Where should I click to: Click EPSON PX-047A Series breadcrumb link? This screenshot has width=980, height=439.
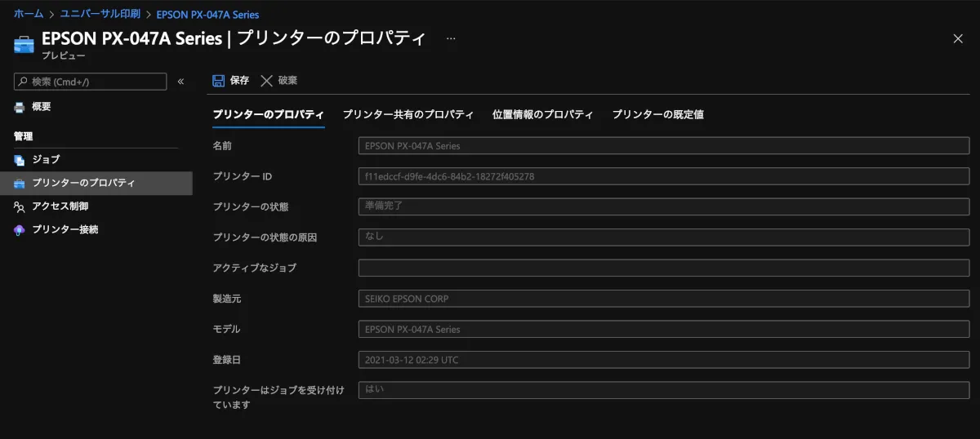coord(208,14)
